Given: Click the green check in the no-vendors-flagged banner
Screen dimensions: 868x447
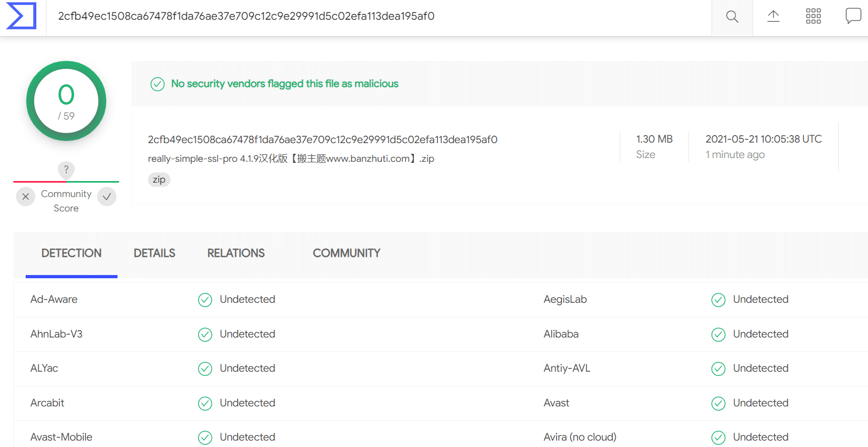Looking at the screenshot, I should 158,84.
